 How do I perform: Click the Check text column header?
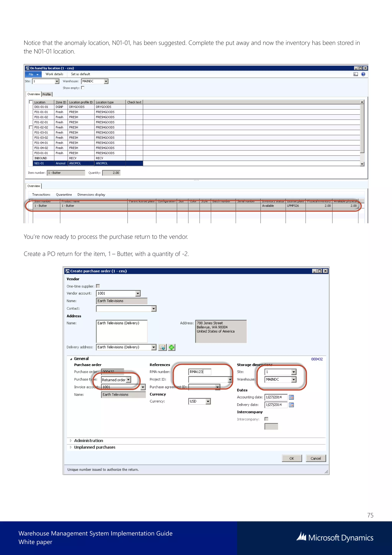tap(134, 102)
